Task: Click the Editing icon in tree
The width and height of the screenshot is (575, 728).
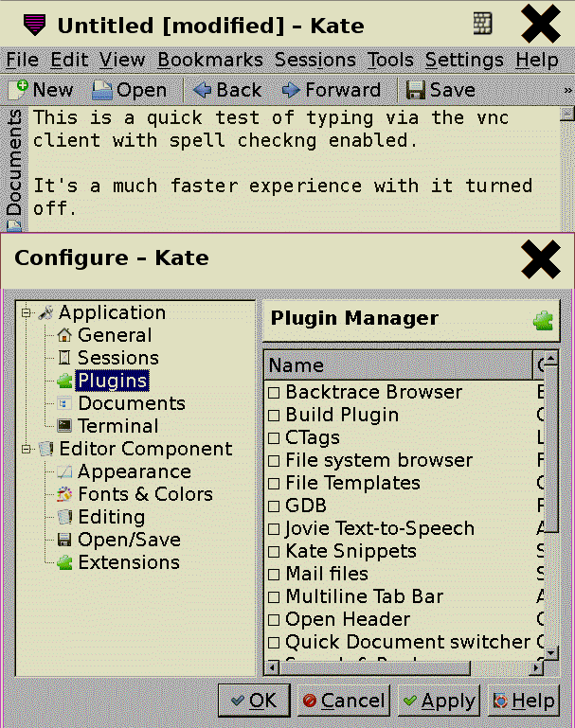Action: coord(64,517)
